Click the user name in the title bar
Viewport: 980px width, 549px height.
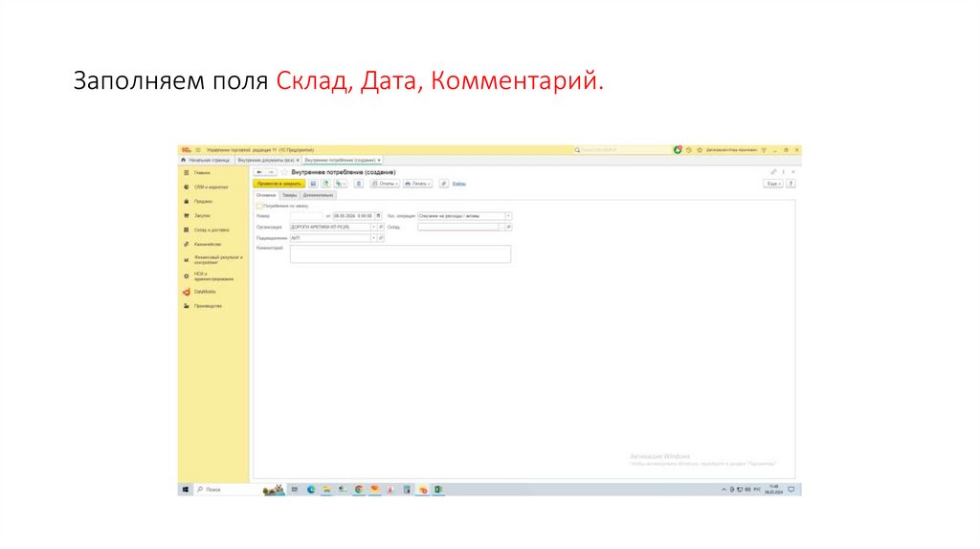click(732, 150)
